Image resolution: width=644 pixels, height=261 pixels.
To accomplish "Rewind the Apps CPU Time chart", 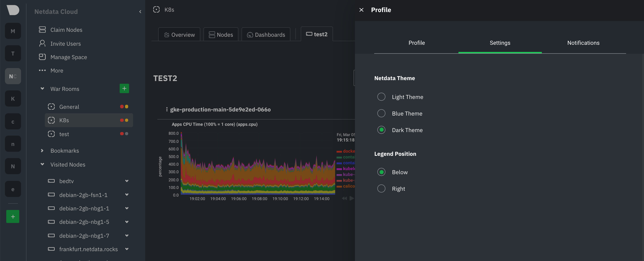I will 344,198.
